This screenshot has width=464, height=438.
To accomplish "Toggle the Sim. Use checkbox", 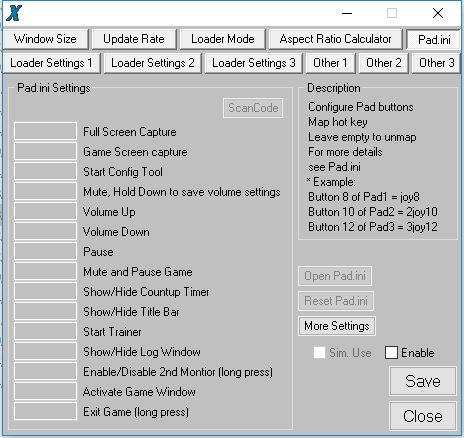I will click(x=319, y=353).
